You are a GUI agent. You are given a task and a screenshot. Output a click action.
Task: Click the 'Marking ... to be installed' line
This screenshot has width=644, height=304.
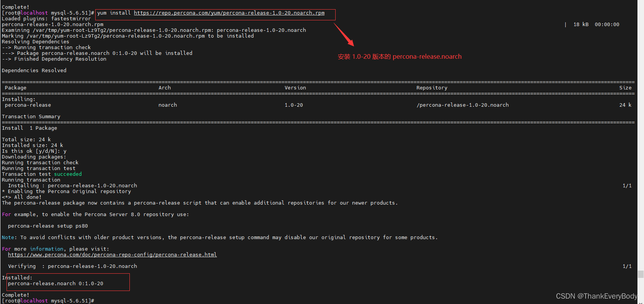pos(128,36)
